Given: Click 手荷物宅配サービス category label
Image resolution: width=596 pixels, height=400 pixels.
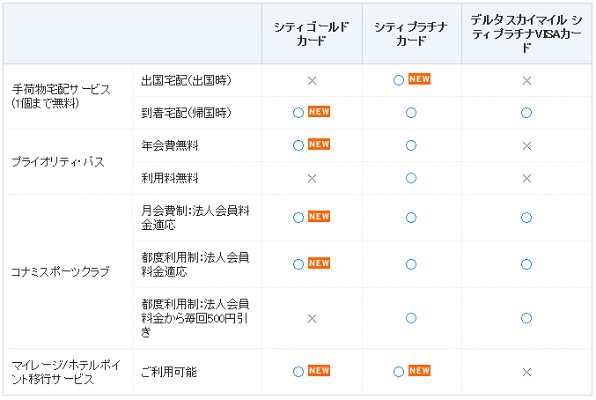Looking at the screenshot, I should point(61,96).
